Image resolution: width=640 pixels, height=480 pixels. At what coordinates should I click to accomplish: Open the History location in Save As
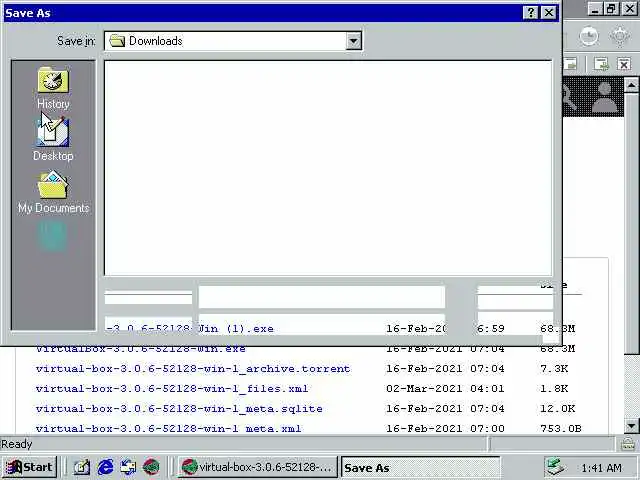53,88
